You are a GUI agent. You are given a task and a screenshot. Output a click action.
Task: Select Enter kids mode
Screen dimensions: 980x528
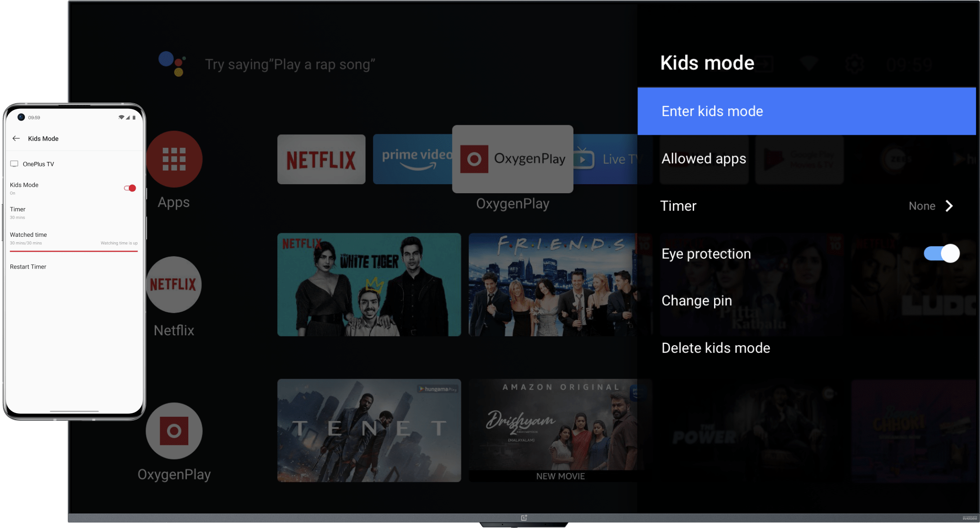(806, 111)
